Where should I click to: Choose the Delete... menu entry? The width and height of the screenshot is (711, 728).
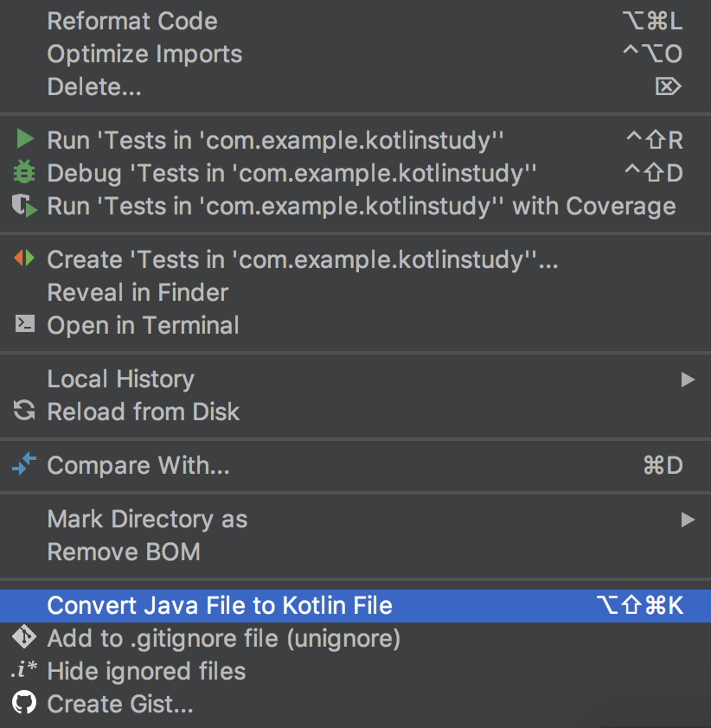point(355,86)
